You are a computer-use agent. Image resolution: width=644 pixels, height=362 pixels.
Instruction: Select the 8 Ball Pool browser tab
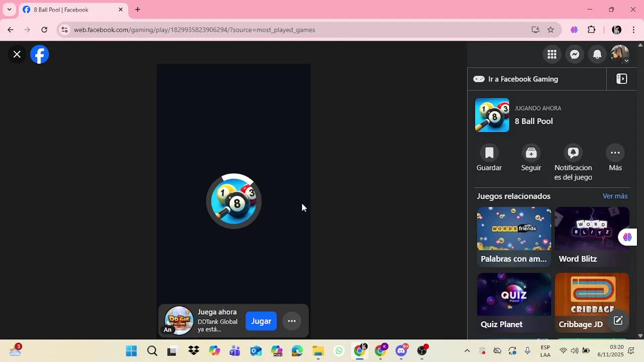coord(73,10)
